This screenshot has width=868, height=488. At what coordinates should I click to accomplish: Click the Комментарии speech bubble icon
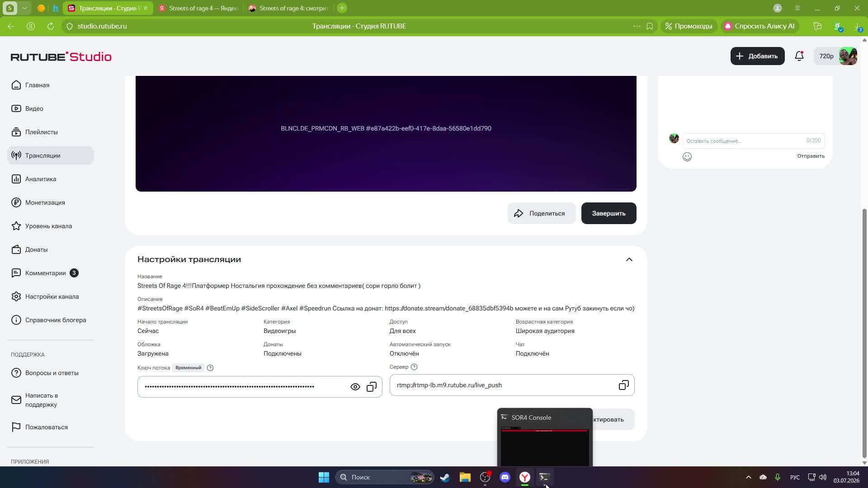pos(16,273)
